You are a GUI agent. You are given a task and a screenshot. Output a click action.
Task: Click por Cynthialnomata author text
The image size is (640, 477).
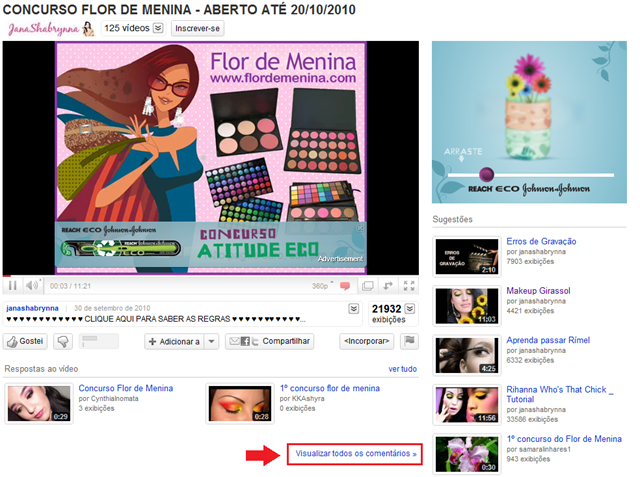109,398
